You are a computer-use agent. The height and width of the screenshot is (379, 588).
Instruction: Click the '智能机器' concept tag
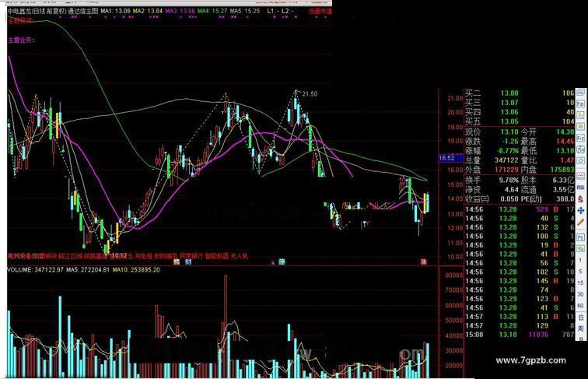click(217, 256)
